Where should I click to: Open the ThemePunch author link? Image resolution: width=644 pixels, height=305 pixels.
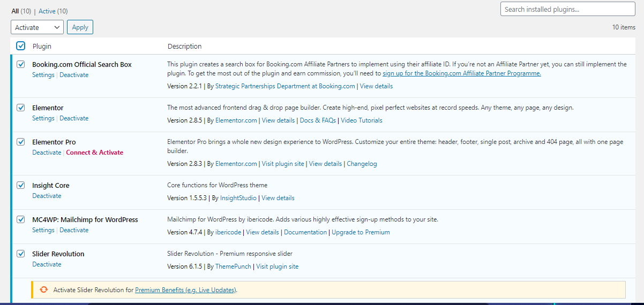[x=233, y=266]
